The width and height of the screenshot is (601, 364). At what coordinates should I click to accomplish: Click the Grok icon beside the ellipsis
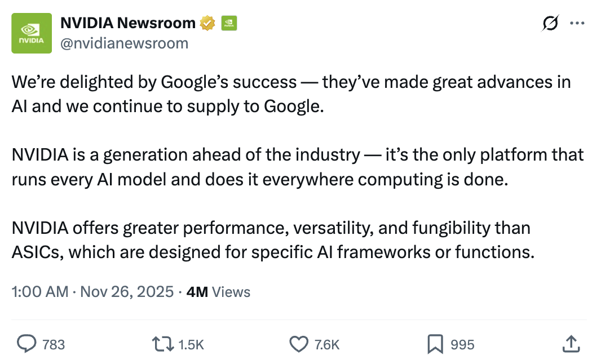pyautogui.click(x=550, y=23)
